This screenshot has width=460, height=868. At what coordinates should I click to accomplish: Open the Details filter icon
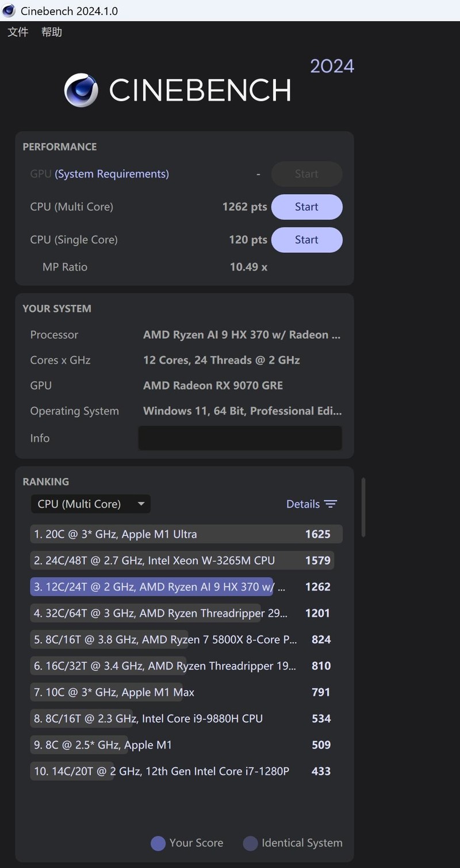(332, 504)
